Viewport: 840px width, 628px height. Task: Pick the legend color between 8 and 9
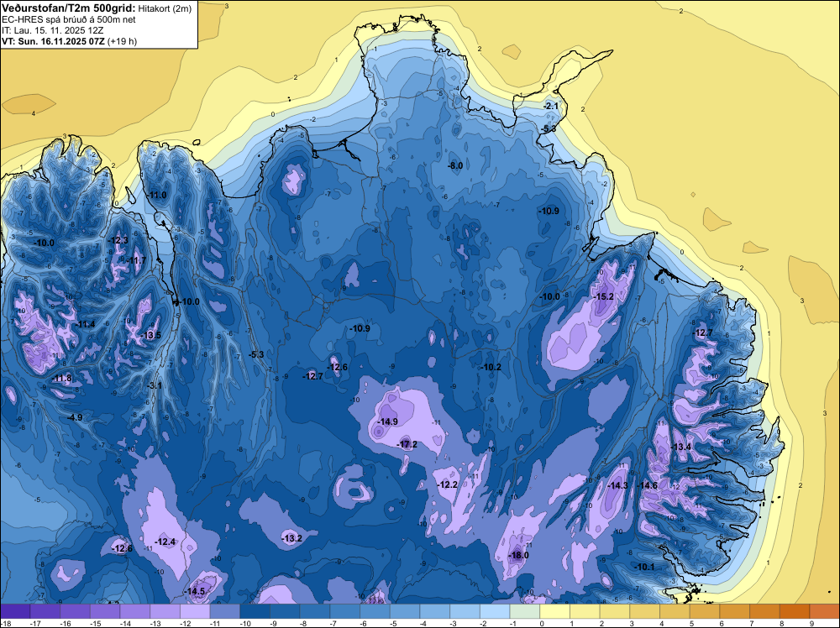(x=795, y=611)
